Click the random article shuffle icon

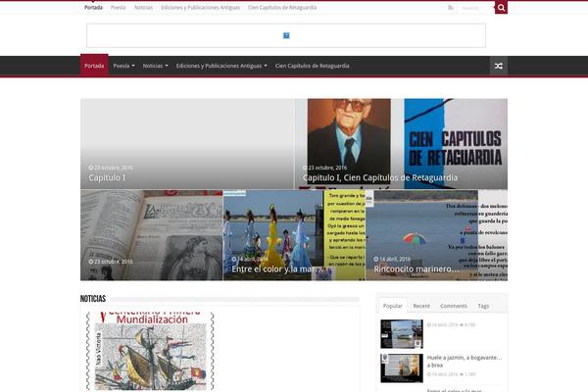pyautogui.click(x=499, y=66)
